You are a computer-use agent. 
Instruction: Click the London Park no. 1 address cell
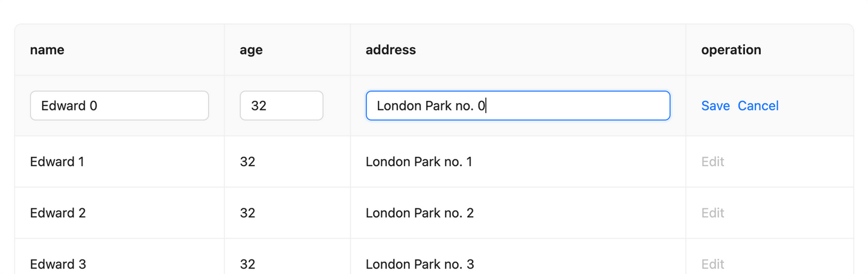click(419, 162)
